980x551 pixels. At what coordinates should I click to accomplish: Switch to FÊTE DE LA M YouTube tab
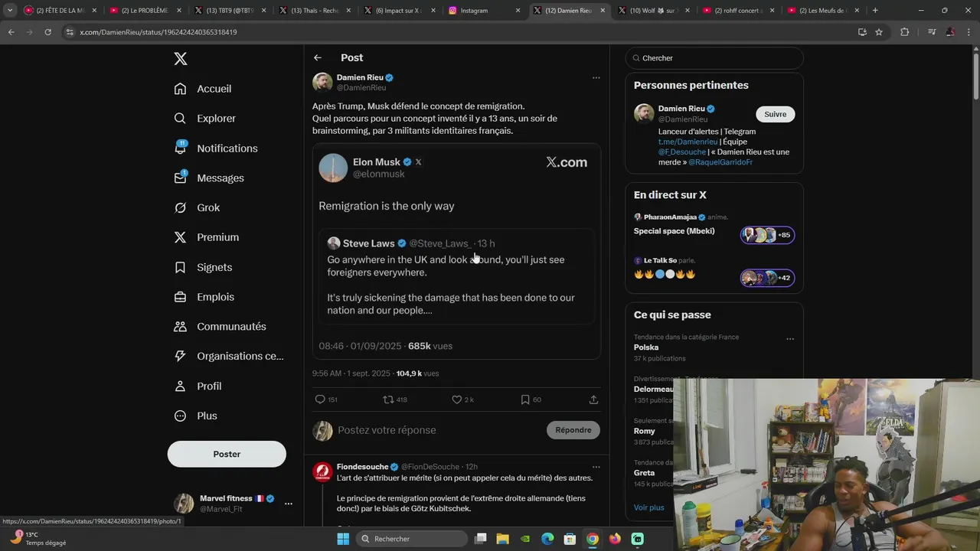click(x=60, y=11)
